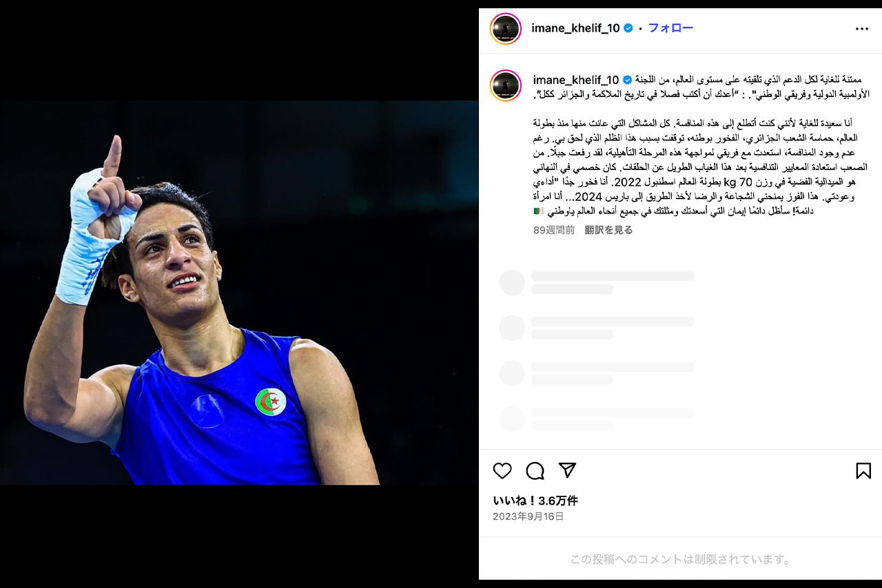Like the post with the heart icon
The width and height of the screenshot is (882, 588).
point(502,471)
